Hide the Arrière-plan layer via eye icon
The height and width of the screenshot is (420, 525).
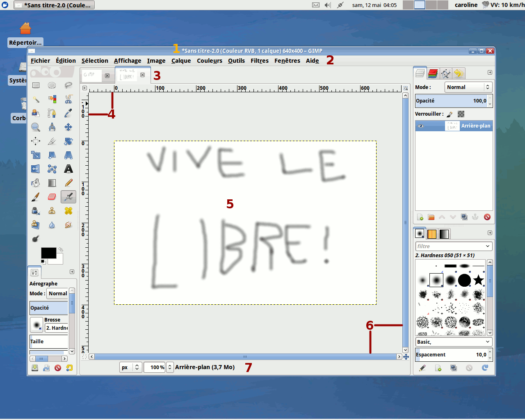[420, 126]
